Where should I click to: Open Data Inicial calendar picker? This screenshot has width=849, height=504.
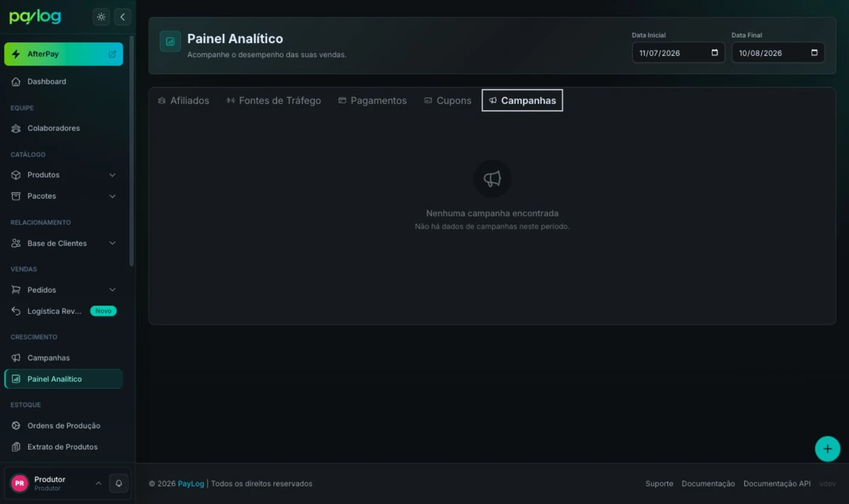coord(714,53)
